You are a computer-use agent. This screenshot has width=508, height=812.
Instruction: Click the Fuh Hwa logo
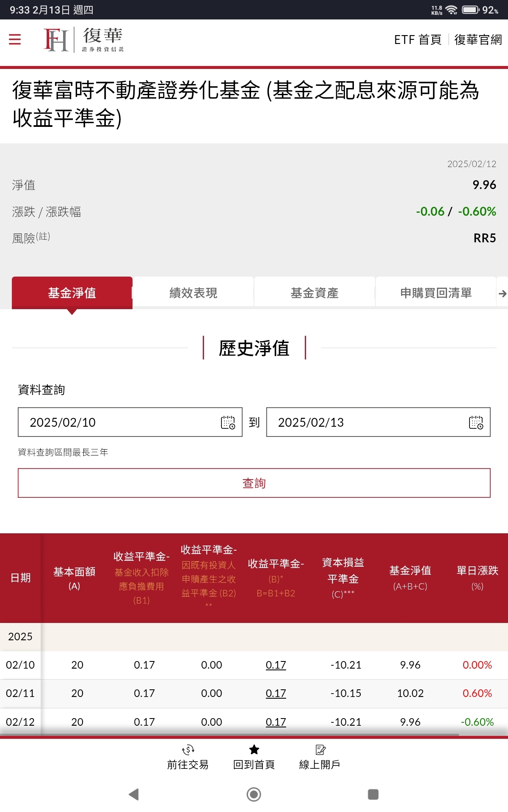(84, 40)
